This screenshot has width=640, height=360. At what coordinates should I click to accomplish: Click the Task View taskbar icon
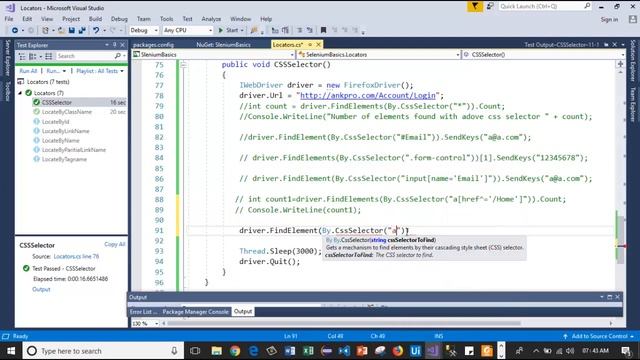195,351
